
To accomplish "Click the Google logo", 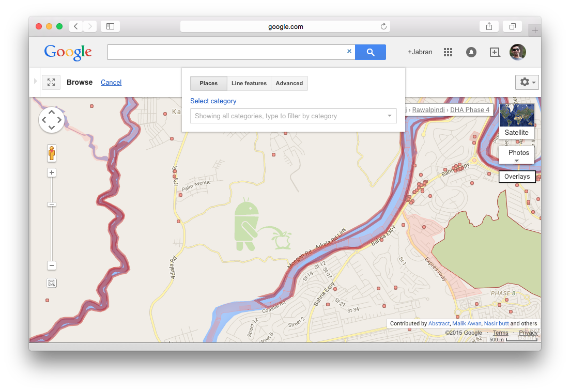I will tap(68, 52).
